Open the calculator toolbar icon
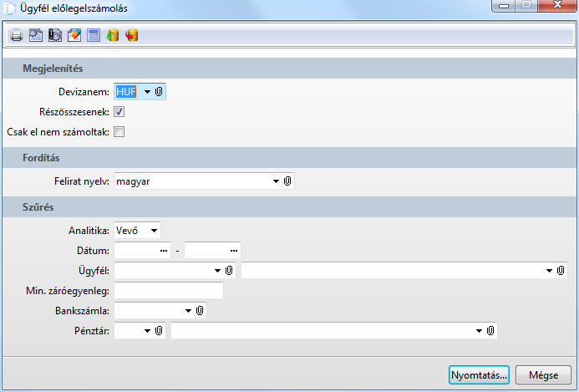Viewport: 579px width, 392px height. click(x=94, y=35)
